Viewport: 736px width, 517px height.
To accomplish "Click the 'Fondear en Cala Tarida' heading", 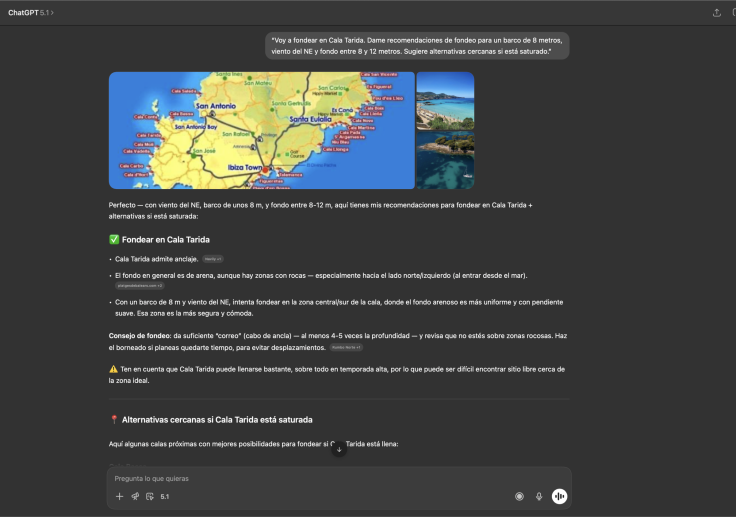I will click(165, 240).
